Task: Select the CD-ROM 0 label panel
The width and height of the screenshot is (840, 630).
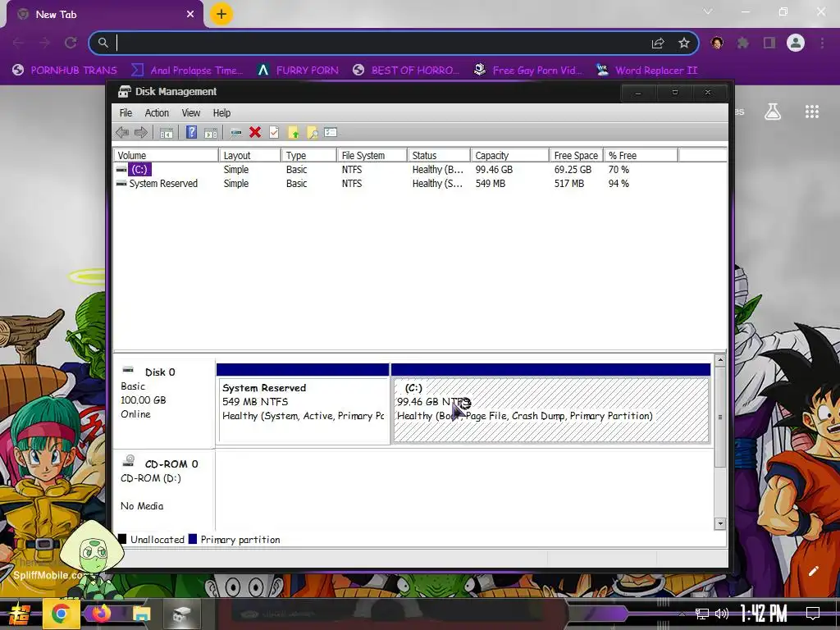Action: (x=164, y=490)
